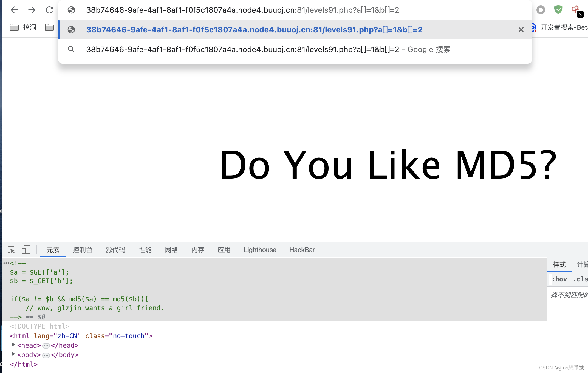The height and width of the screenshot is (373, 588).
Task: Reload the current page
Action: 50,10
